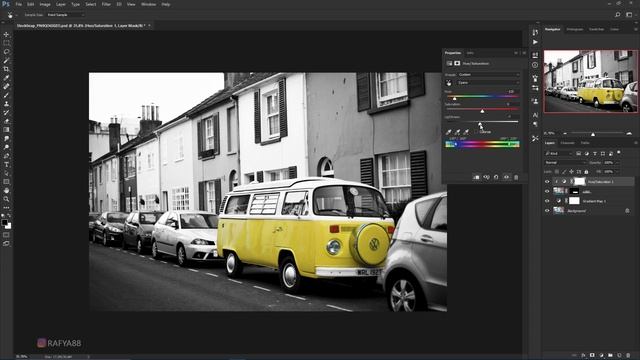Click the foreground color swatch
This screenshot has height=360, width=640.
[x=4, y=222]
